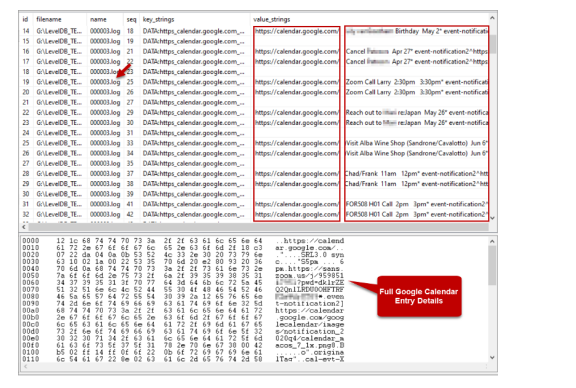Click the value_strings column header
The height and width of the screenshot is (388, 576).
click(x=271, y=19)
